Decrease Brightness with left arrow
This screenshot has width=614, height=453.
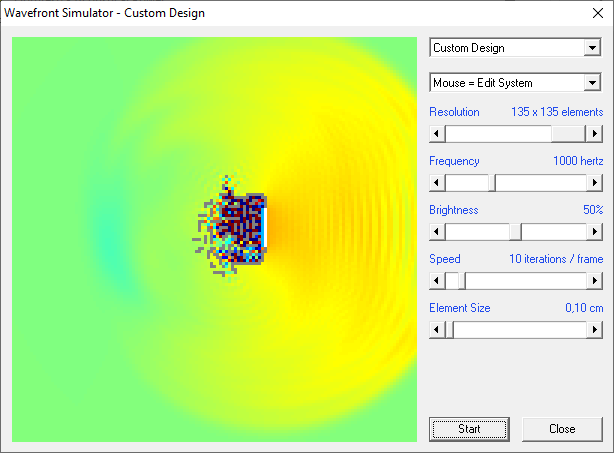click(437, 232)
